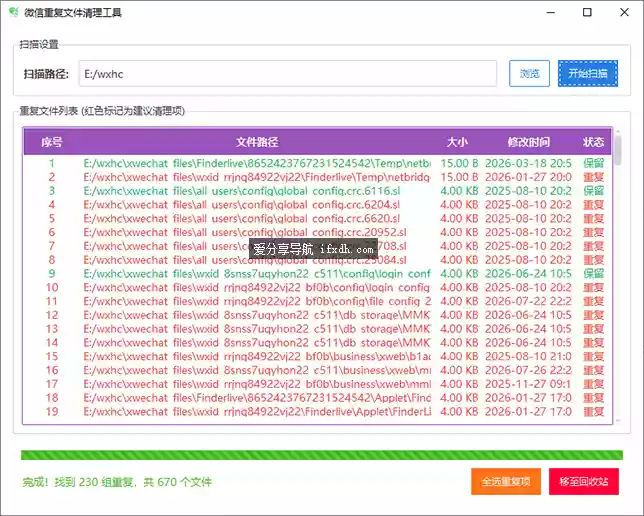This screenshot has height=516, width=644.
Task: Click the 保留 status in row 1
Action: pos(593,163)
